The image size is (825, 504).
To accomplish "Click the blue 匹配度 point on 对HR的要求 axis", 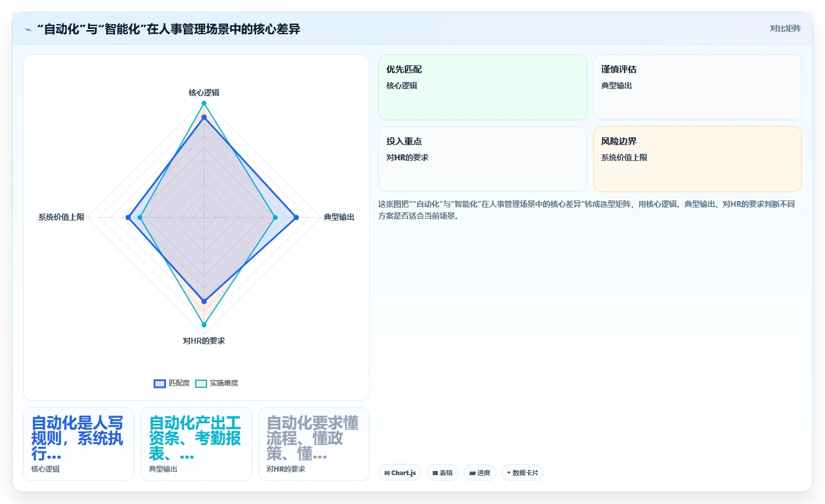I will tap(204, 301).
